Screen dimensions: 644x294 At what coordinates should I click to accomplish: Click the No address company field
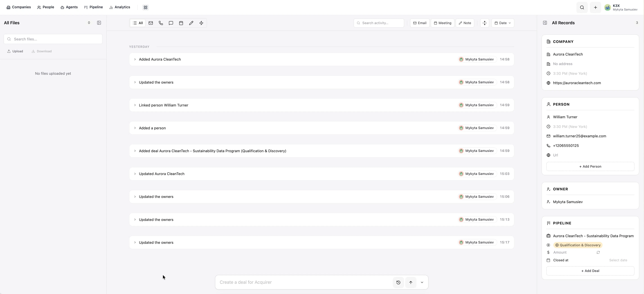(563, 64)
